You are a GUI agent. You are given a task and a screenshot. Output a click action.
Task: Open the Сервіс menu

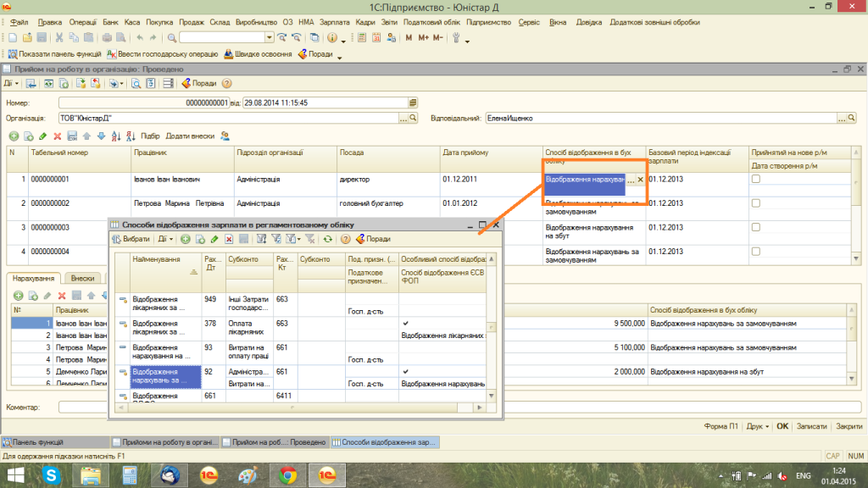click(x=529, y=22)
